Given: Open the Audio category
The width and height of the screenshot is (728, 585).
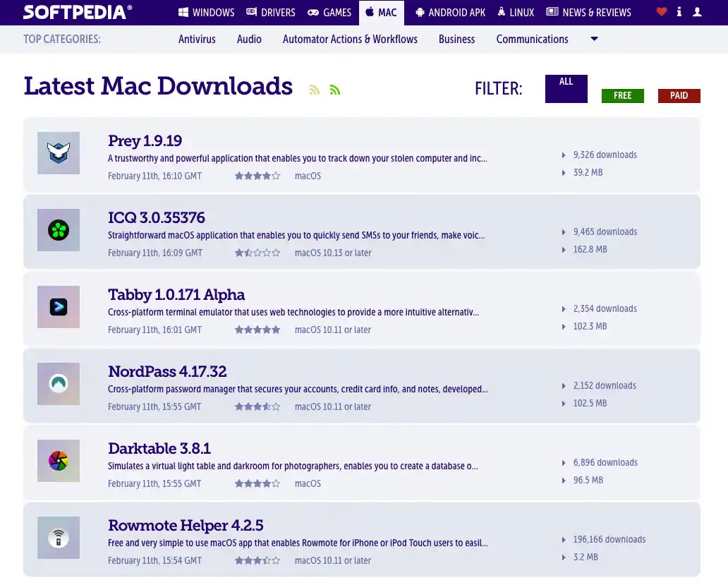Looking at the screenshot, I should click(x=249, y=39).
